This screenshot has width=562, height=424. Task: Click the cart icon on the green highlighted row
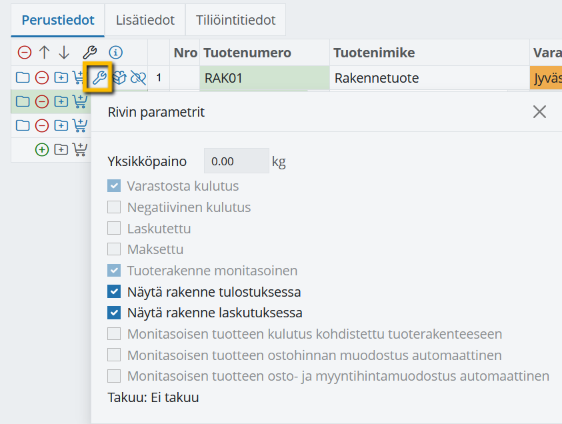[x=80, y=101]
